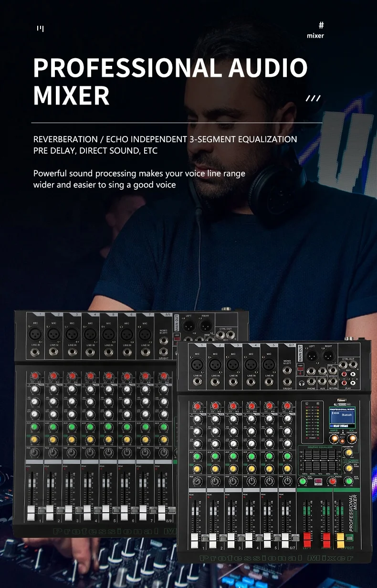The width and height of the screenshot is (377, 588).
Task: Click the T/RIGHT jack on front mixer channel 6/7
Action: (287, 382)
